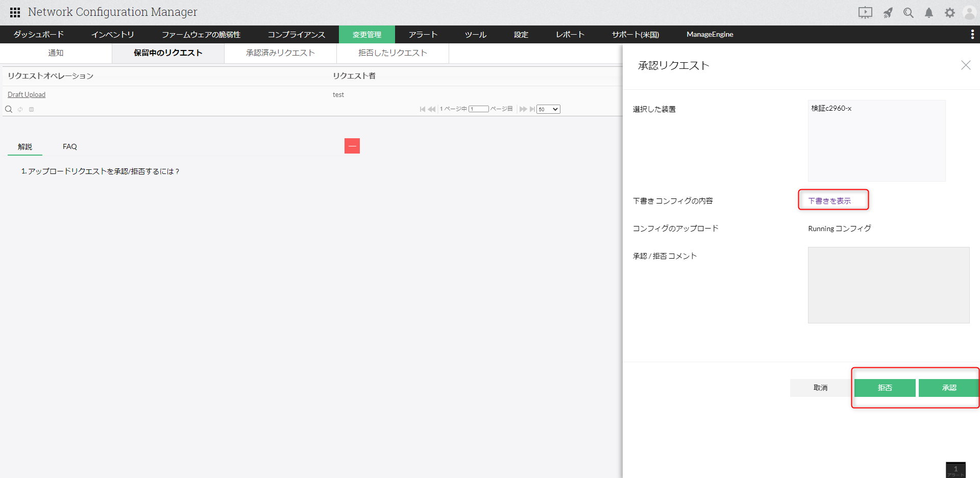Open ダッシュボード in the main menu
Screen dimensions: 980x478
pyautogui.click(x=39, y=34)
